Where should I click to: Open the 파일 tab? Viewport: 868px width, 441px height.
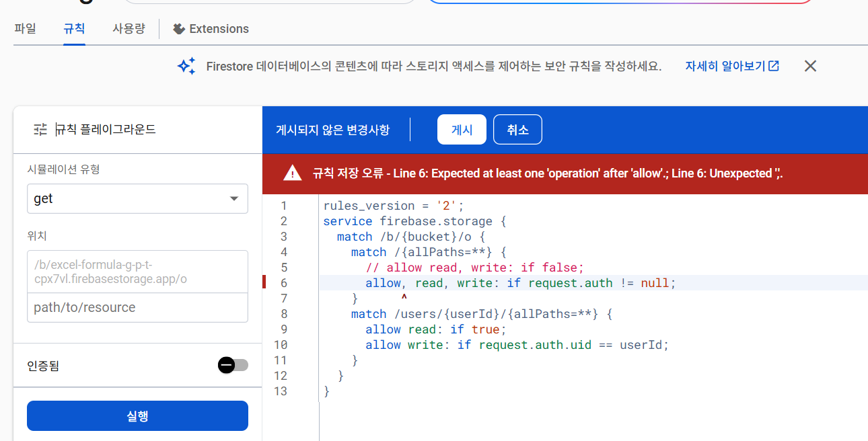tap(25, 28)
